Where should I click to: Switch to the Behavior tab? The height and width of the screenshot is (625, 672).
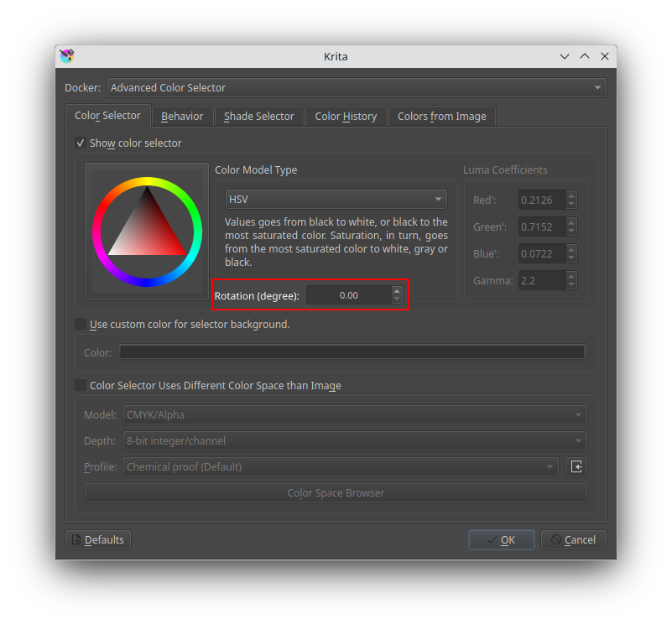tap(182, 116)
